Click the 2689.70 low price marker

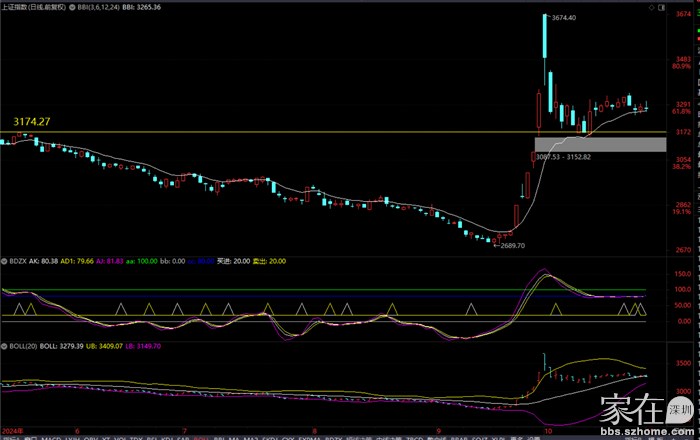(512, 245)
